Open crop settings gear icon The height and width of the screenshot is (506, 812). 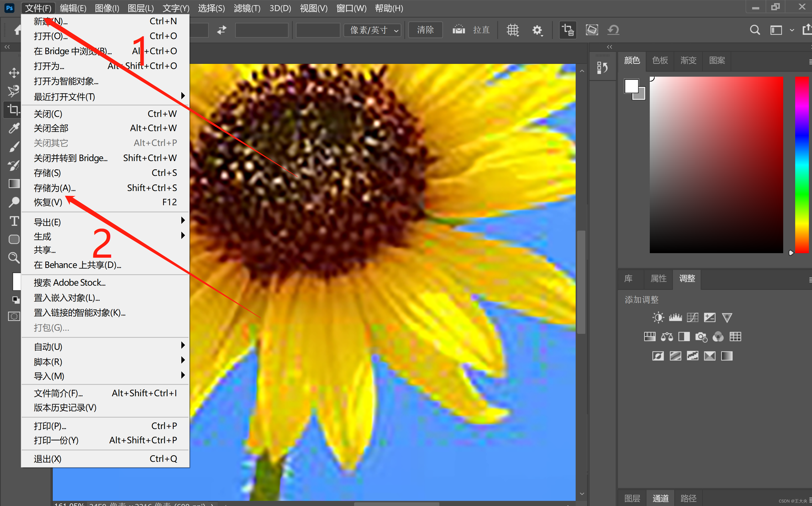(x=537, y=30)
